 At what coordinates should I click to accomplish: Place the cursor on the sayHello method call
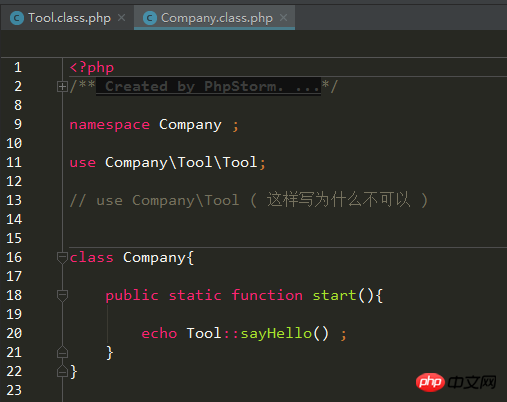[x=276, y=333]
